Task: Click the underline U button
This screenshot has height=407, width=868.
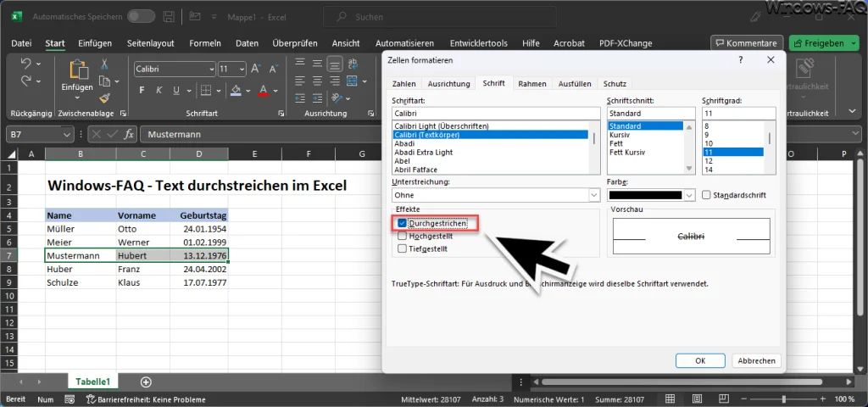Action: [176, 90]
